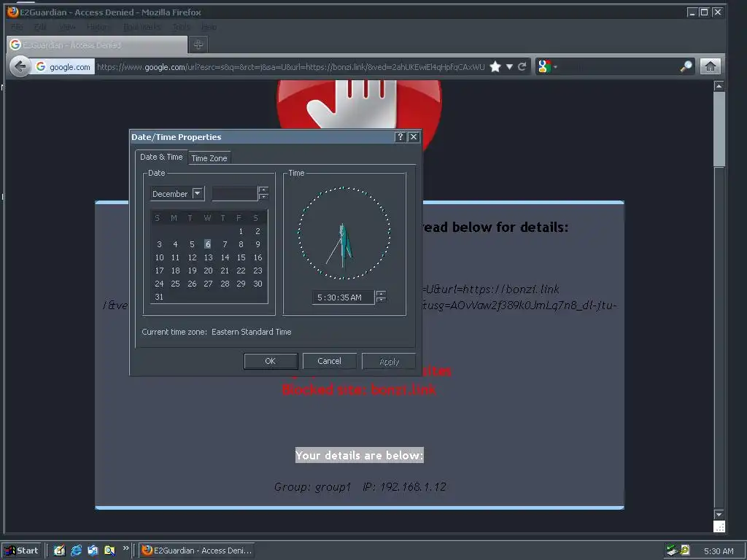Reload the page using the refresh arrow
Image resolution: width=747 pixels, height=560 pixels.
coord(522,66)
